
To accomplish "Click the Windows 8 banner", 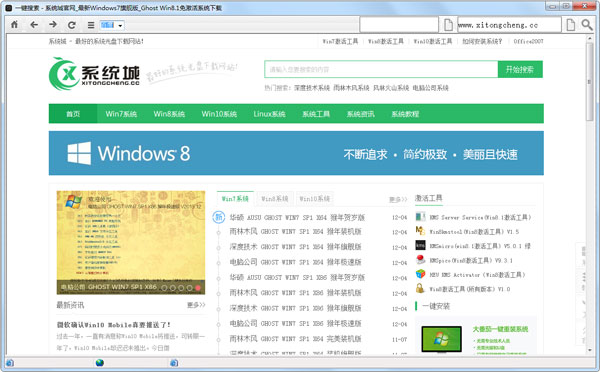I will (x=296, y=153).
